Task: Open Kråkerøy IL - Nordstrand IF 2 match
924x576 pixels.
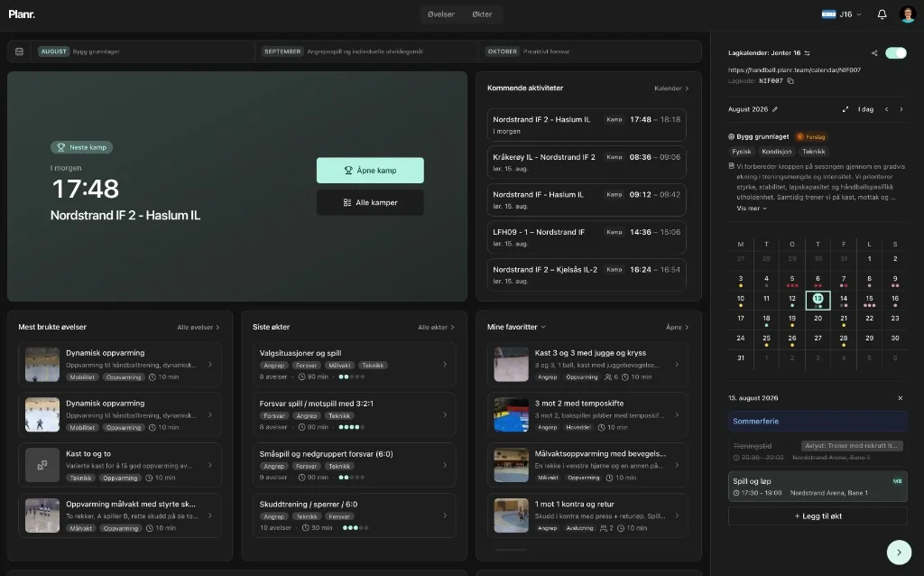Action: click(x=587, y=163)
